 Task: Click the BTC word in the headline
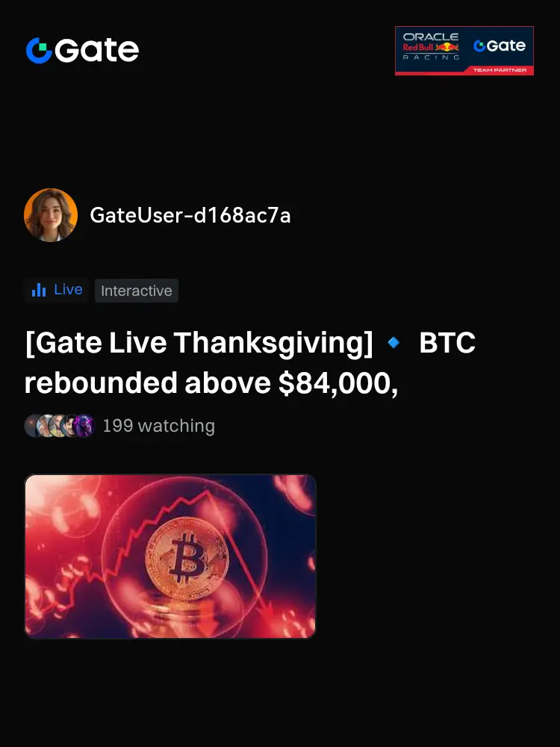coord(447,343)
